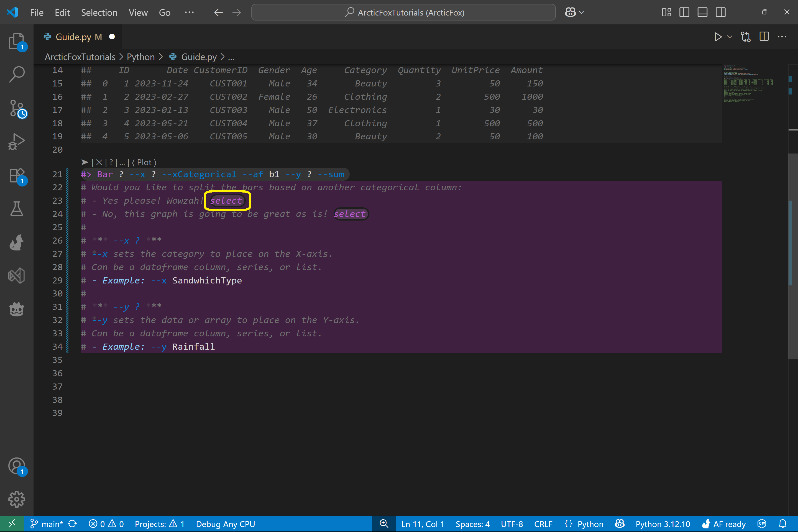
Task: Open the Source Control view
Action: (x=17, y=109)
